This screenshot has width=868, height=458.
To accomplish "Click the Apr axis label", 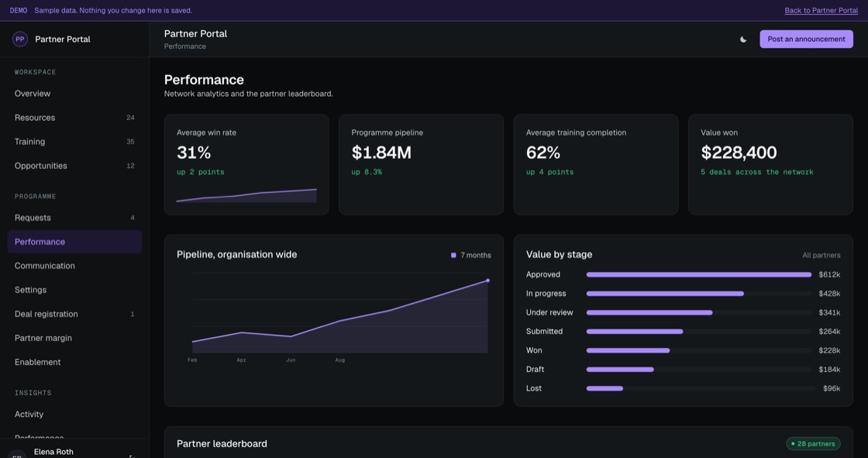I will coord(241,360).
